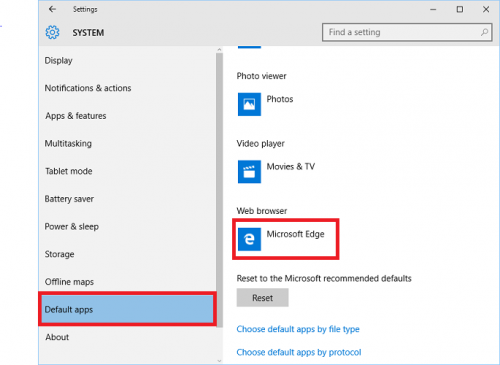500x365 pixels.
Task: Go back with the Settings back arrow
Action: click(52, 9)
